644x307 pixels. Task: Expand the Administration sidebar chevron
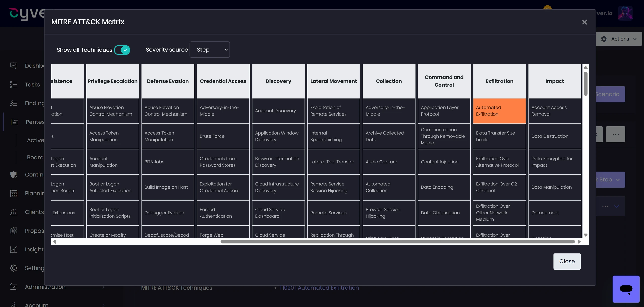103,287
